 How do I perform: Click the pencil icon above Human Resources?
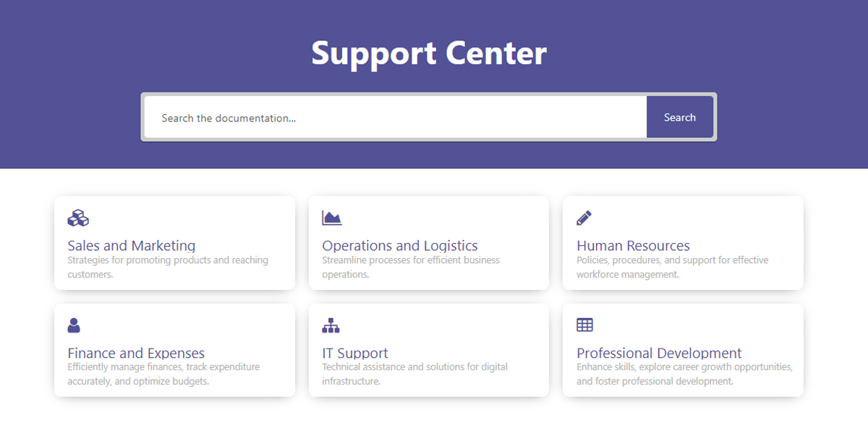584,218
